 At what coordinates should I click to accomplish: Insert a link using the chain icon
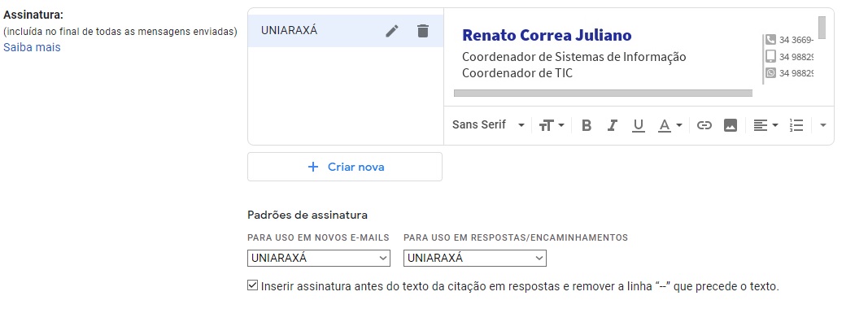click(x=704, y=126)
